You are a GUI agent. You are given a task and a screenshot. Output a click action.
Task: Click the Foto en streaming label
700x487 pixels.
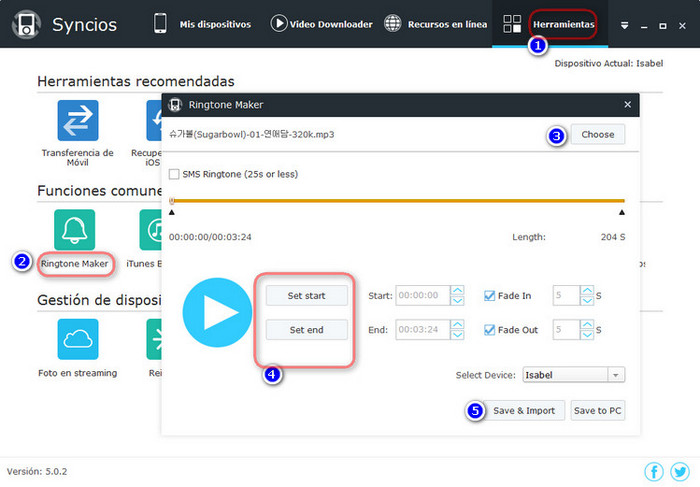tap(78, 373)
